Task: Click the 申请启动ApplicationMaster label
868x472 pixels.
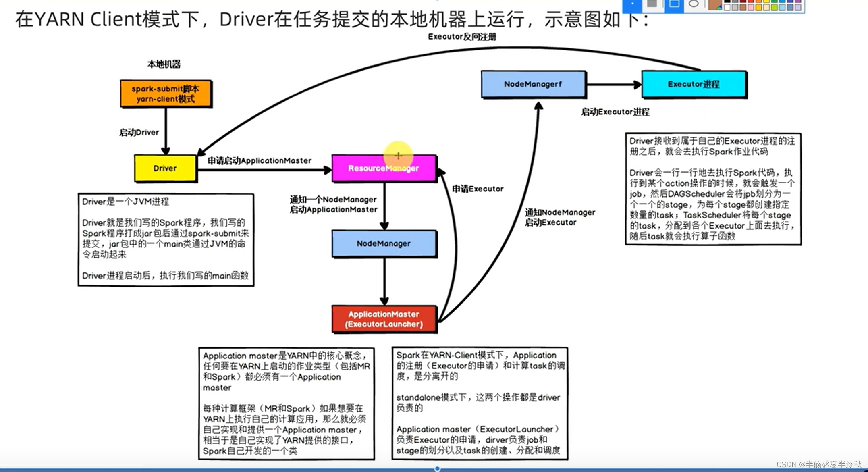Action: click(x=260, y=160)
